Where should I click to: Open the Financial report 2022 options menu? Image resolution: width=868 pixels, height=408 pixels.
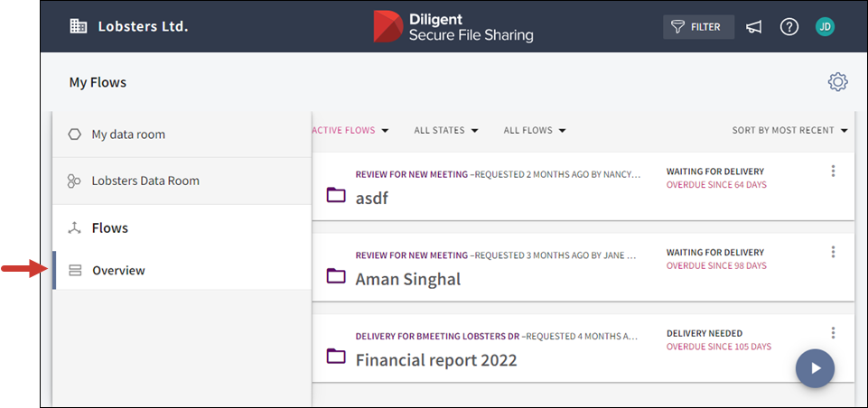click(833, 333)
